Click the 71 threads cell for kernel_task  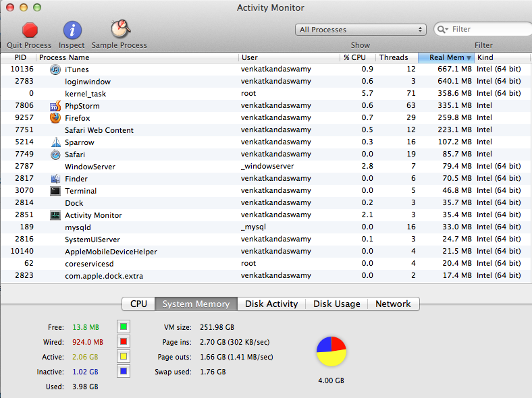[x=411, y=94]
